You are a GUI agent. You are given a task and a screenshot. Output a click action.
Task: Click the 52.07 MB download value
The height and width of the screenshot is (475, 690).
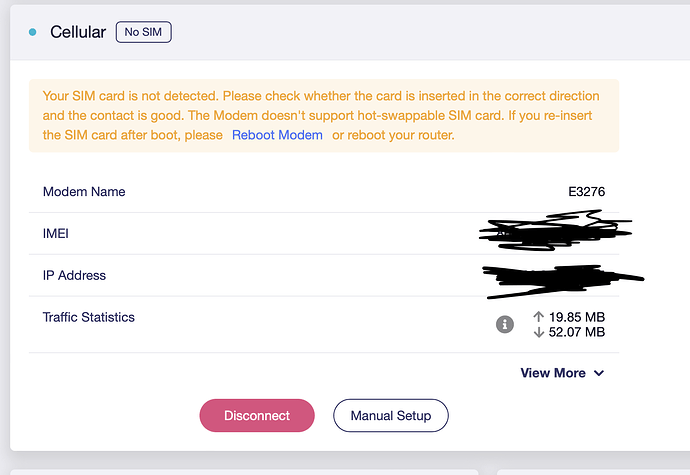577,332
